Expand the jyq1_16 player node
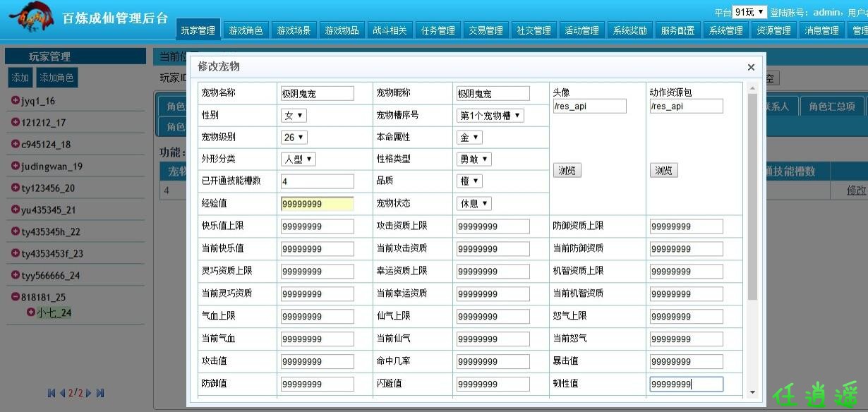868x412 pixels. (16, 100)
